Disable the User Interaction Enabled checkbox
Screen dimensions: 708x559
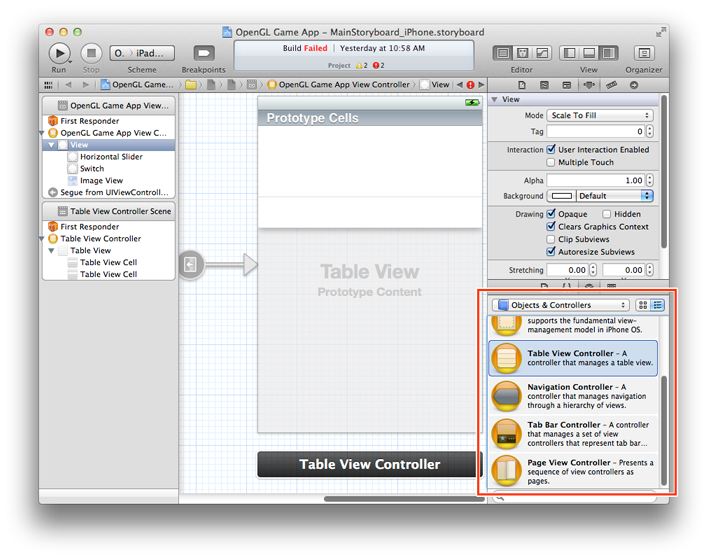[551, 150]
